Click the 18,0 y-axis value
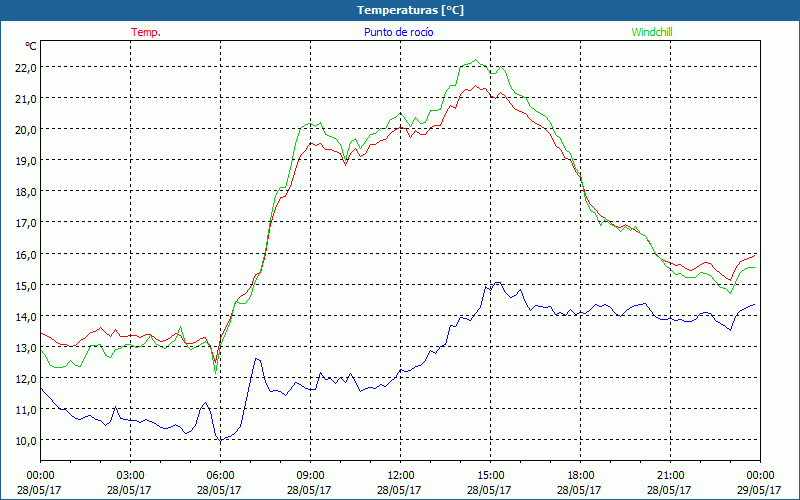 (x=26, y=192)
